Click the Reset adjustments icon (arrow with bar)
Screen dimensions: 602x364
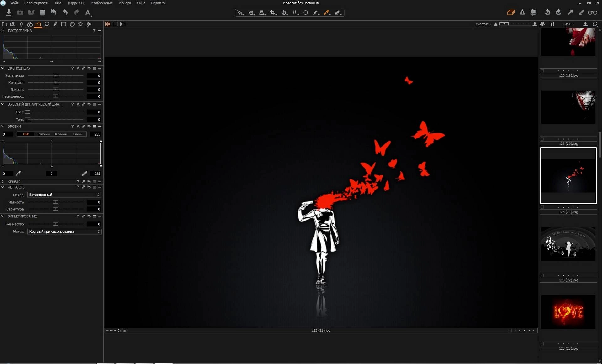click(x=54, y=13)
